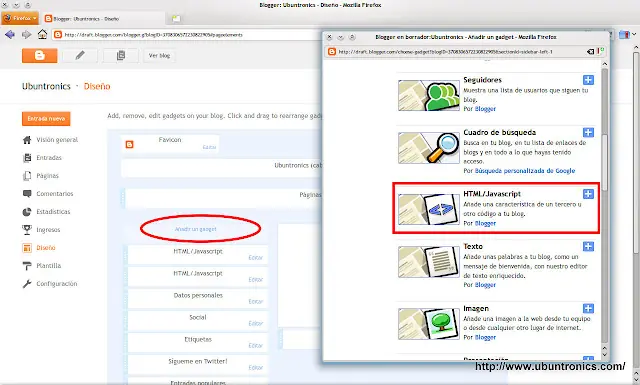640x385 pixels.
Task: Click the Ubuntronics (cabecera) gadget
Action: click(223, 168)
